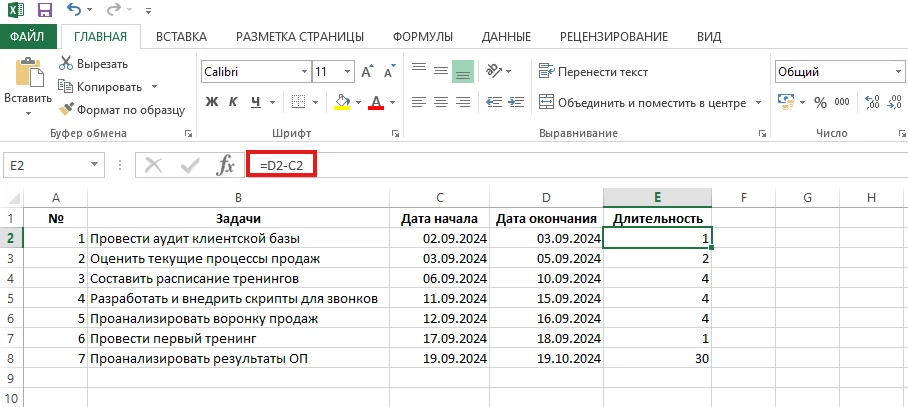Screen dimensions: 908x407
Task: Switch to the РЕЦЕНЗИРОВАНИЕ tab
Action: click(x=614, y=37)
